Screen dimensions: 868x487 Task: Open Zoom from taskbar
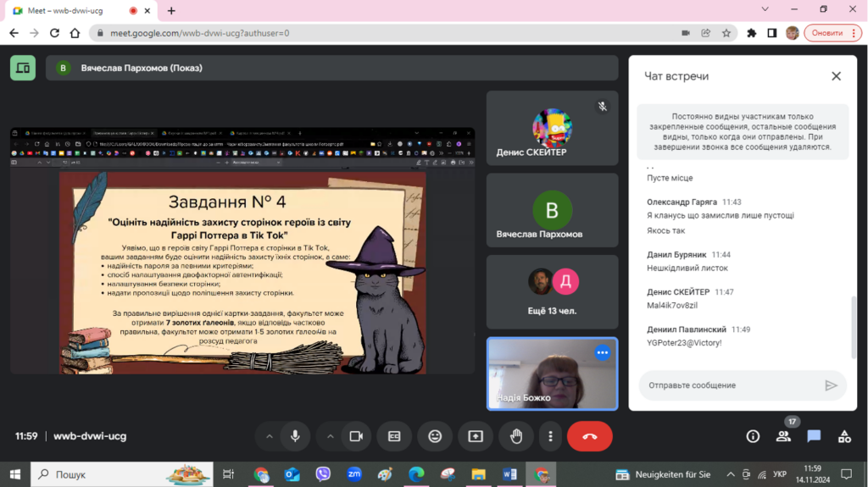coord(354,474)
